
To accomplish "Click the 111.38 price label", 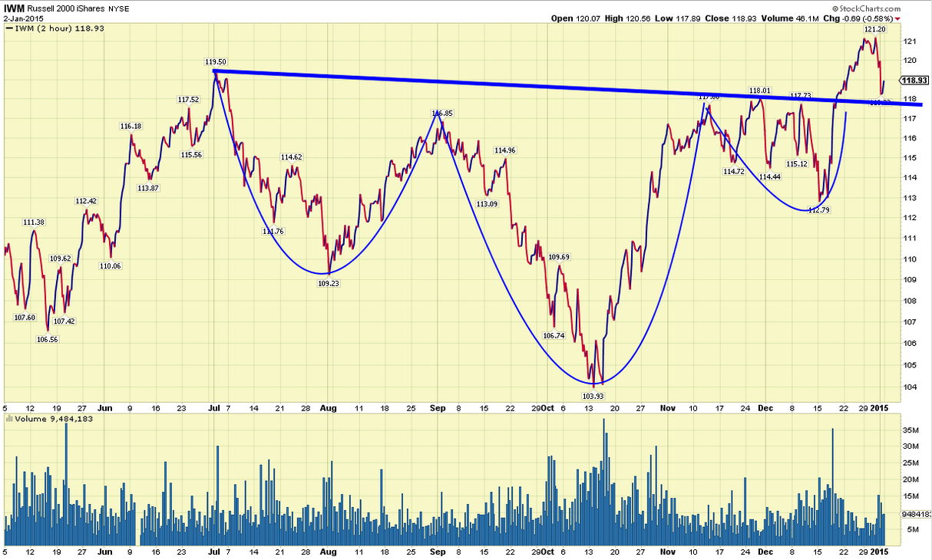I will point(34,222).
